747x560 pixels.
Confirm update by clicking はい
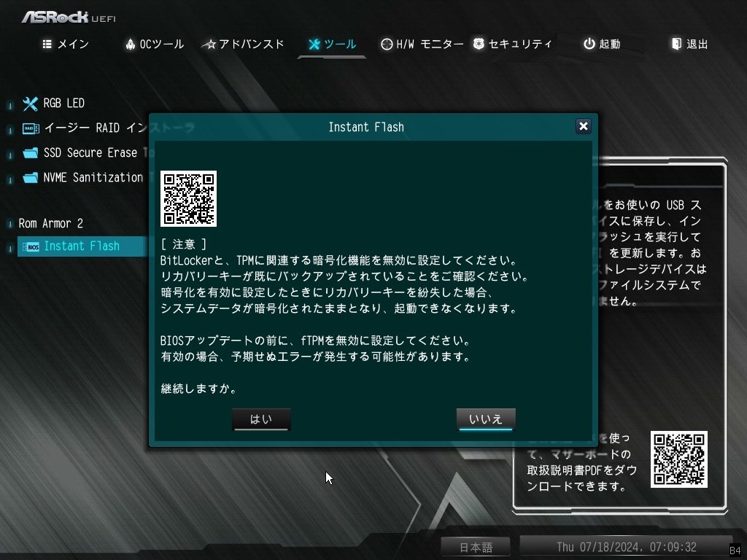coord(260,419)
